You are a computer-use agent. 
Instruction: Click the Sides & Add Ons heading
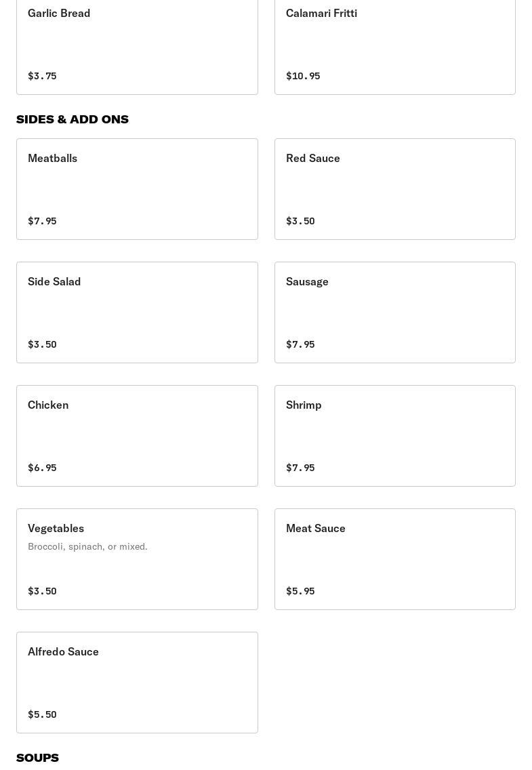click(x=73, y=119)
